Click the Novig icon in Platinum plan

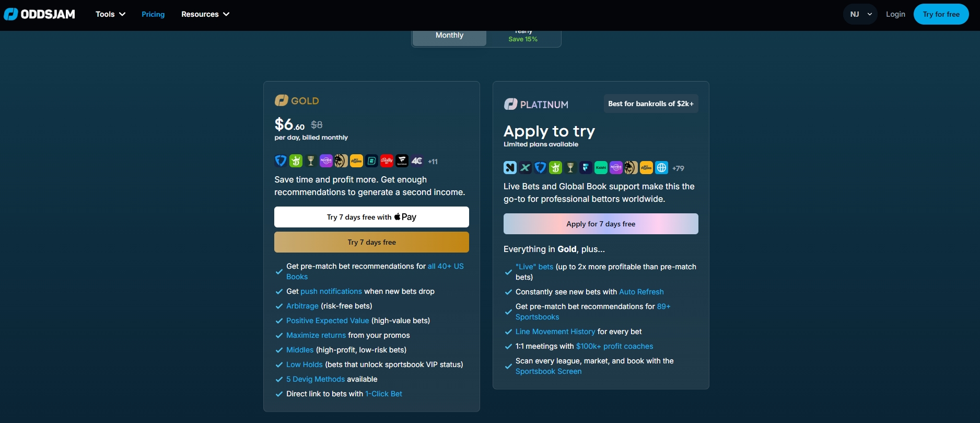click(x=510, y=168)
